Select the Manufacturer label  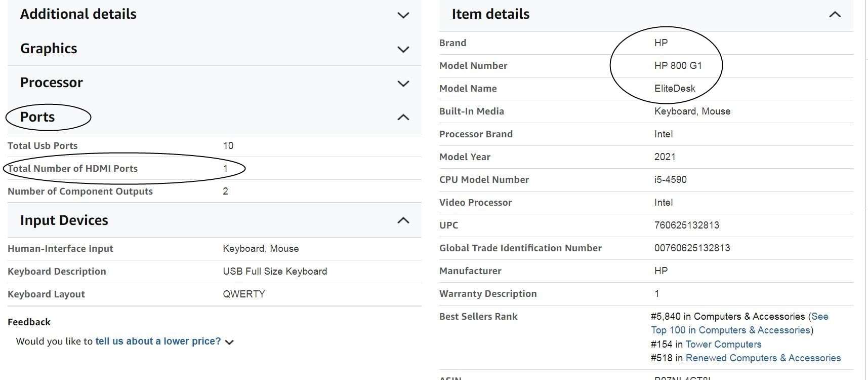tap(470, 271)
